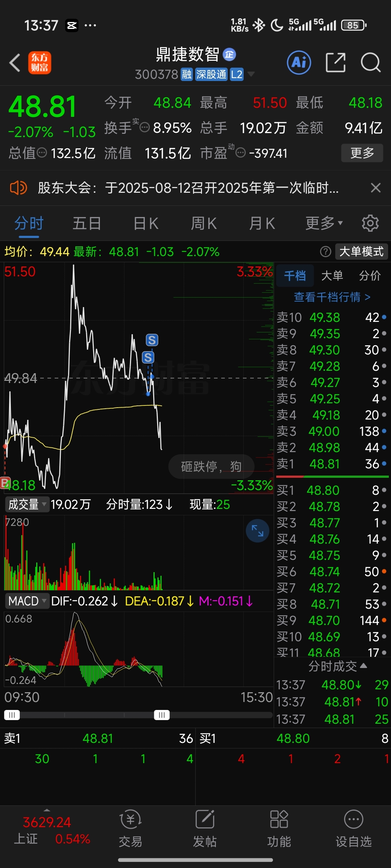Tap 卖3 row at 49.00
391x868 pixels.
click(x=332, y=431)
